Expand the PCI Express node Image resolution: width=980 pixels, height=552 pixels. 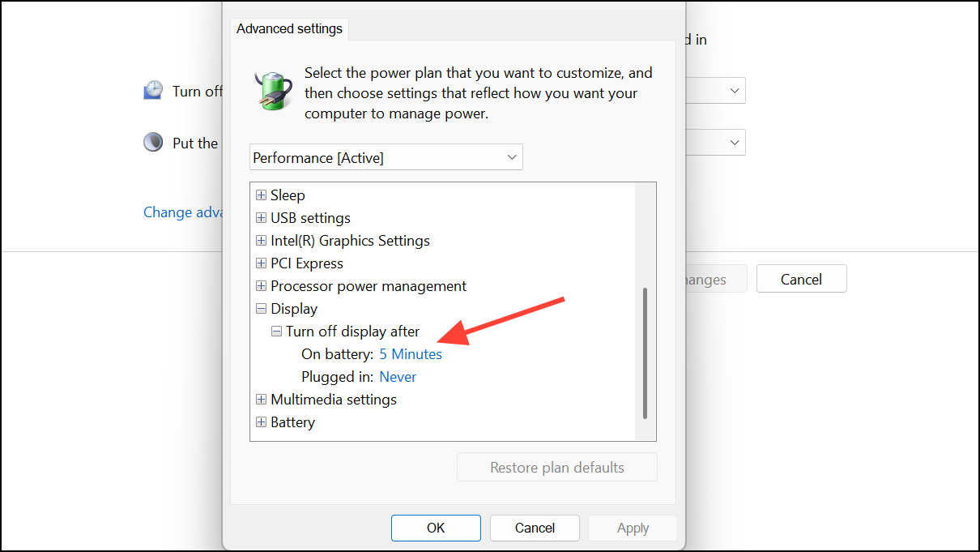tap(261, 263)
